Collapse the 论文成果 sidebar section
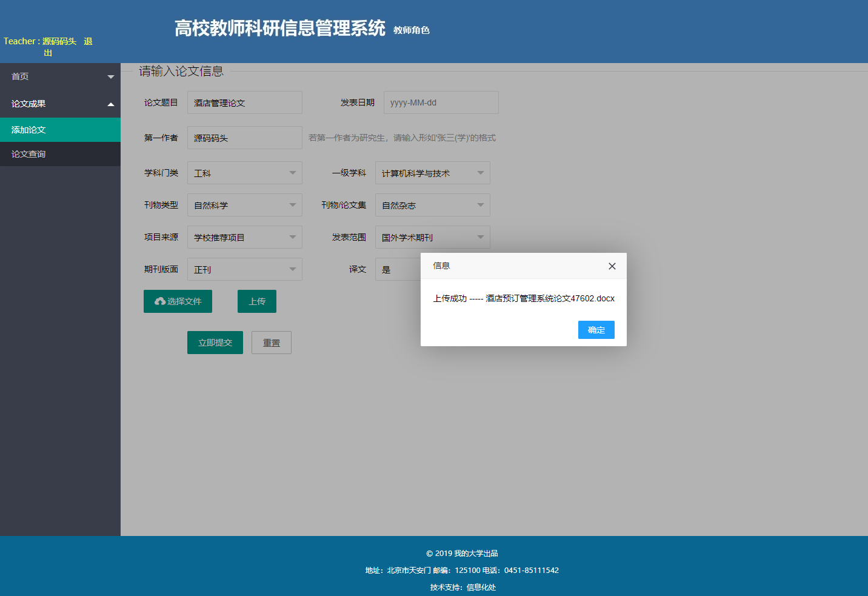The height and width of the screenshot is (596, 868). pyautogui.click(x=61, y=103)
